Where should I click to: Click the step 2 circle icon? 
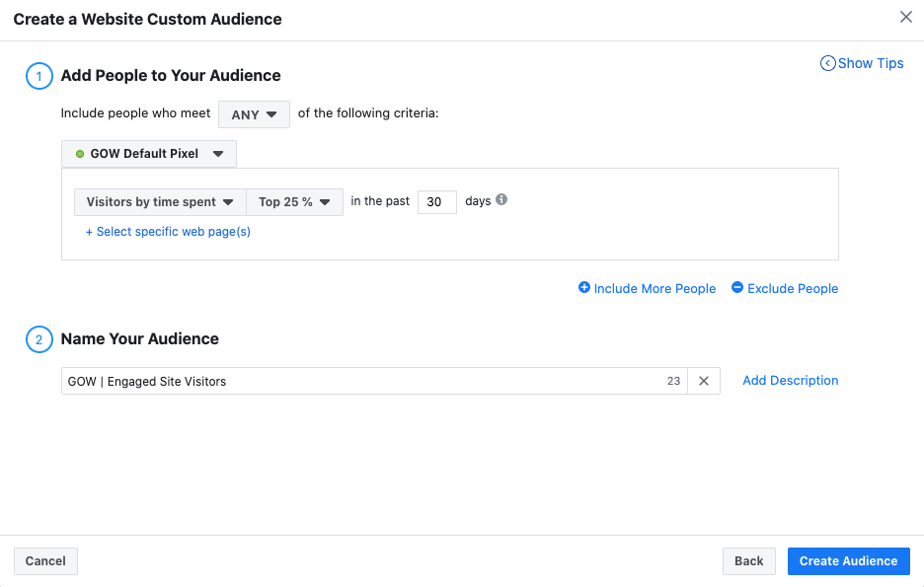(38, 339)
